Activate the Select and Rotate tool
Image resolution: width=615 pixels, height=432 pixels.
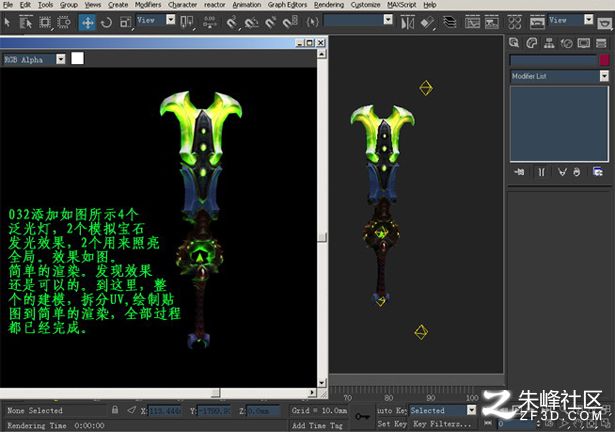click(106, 22)
